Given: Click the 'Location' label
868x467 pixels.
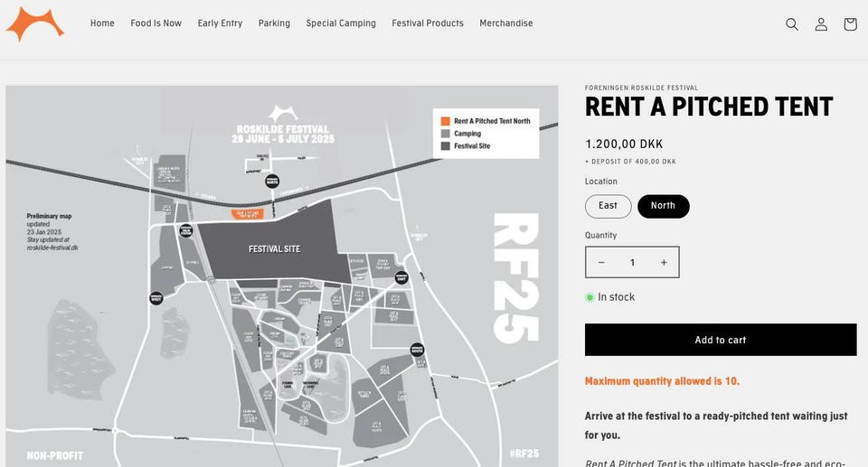Looking at the screenshot, I should pos(600,182).
